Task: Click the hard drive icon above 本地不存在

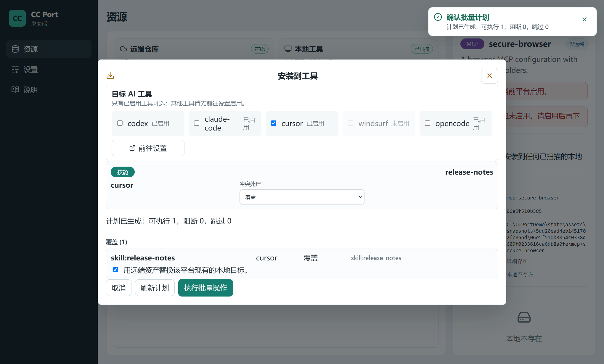Action: tap(524, 318)
